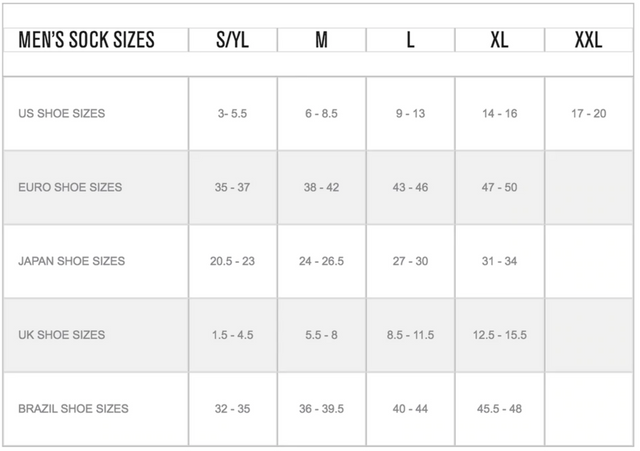Click the M size column header
The width and height of the screenshot is (640, 451).
(x=321, y=40)
